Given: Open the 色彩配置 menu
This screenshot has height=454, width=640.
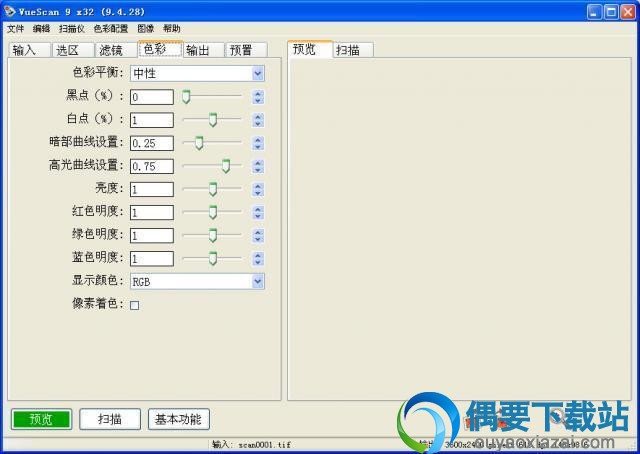Looking at the screenshot, I should (111, 29).
